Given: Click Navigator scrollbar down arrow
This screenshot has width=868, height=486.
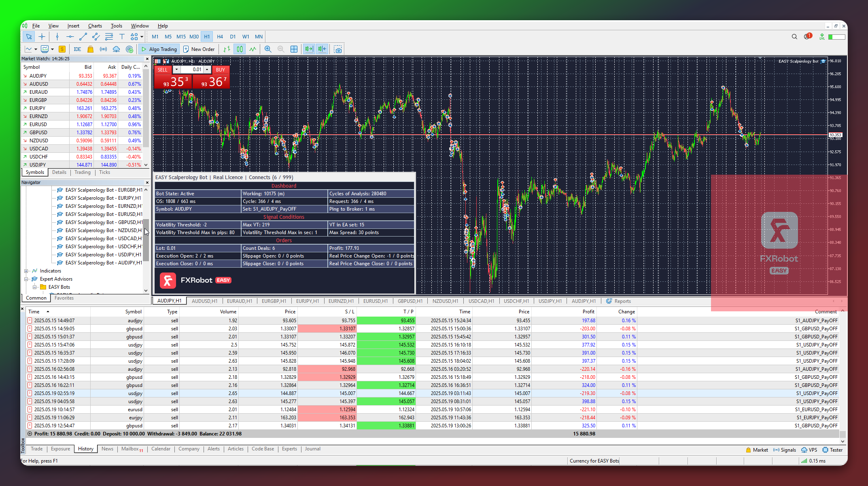Looking at the screenshot, I should pyautogui.click(x=146, y=290).
